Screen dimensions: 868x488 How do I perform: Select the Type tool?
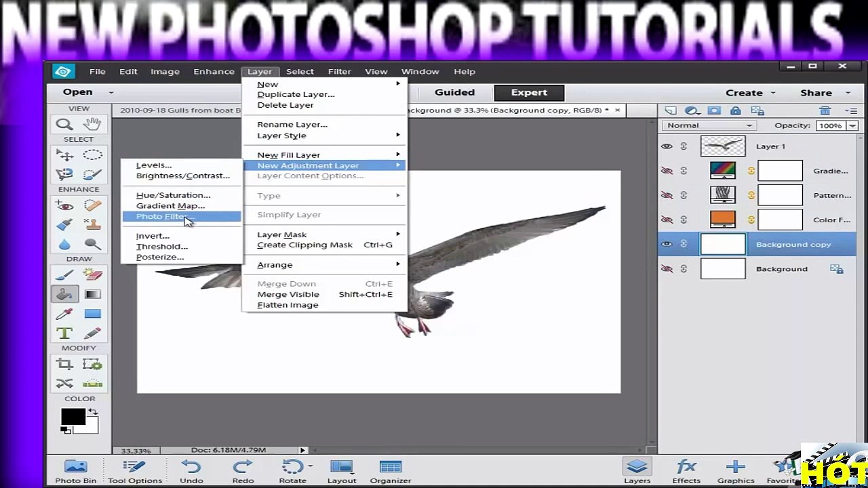tap(64, 333)
